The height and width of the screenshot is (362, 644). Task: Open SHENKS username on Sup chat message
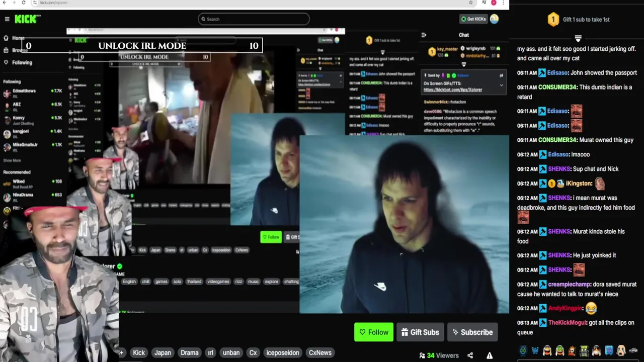point(559,169)
